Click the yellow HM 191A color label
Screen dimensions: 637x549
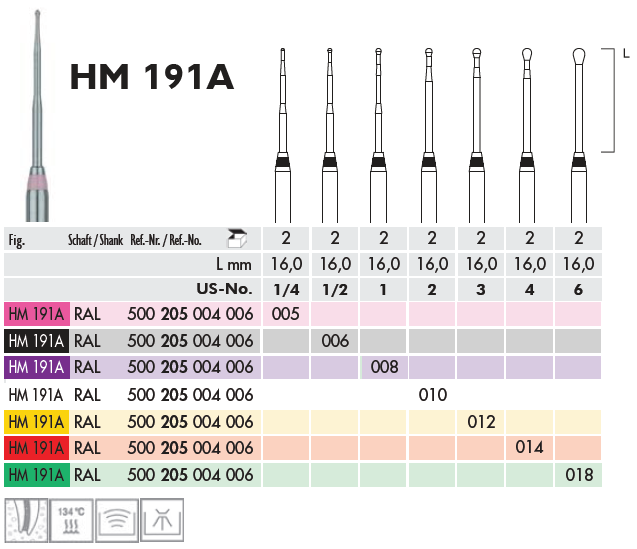36,421
